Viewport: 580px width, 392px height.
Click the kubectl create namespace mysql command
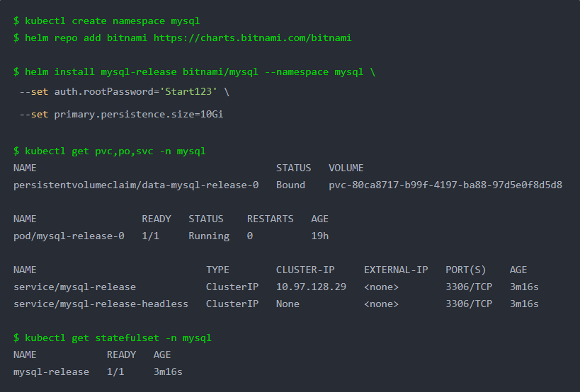(x=112, y=21)
